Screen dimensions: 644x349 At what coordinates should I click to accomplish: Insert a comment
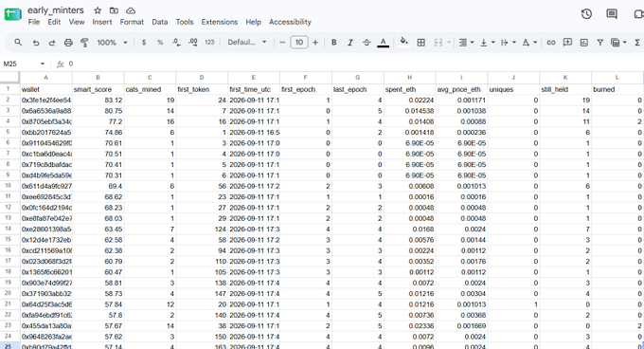click(567, 43)
